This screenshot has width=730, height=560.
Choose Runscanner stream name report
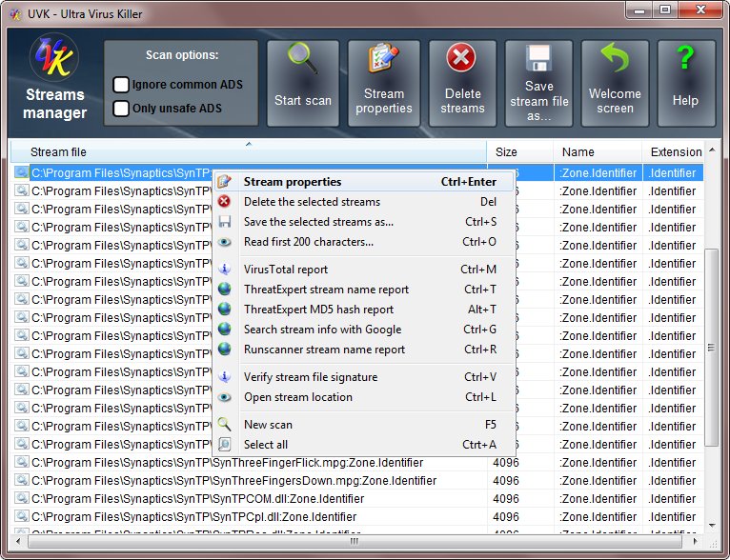(364, 349)
